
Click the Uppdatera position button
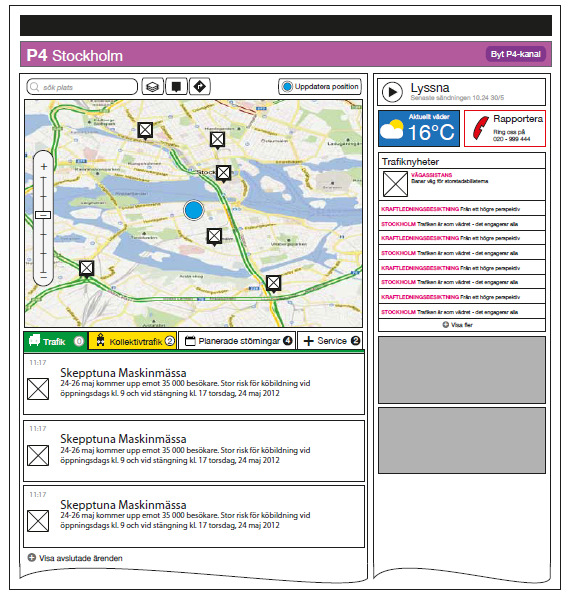[x=320, y=87]
